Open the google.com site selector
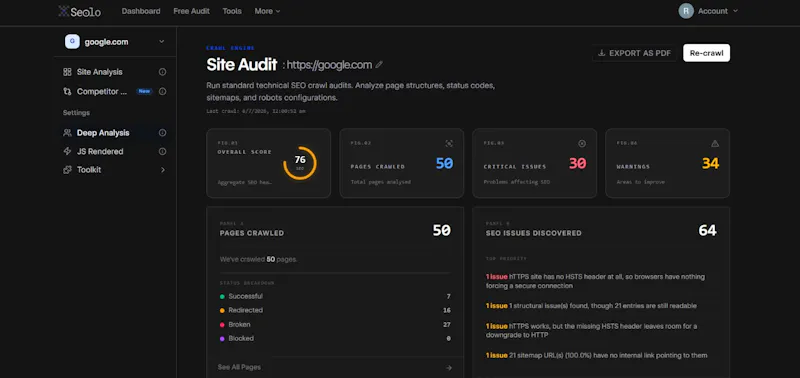Viewport: 800px width, 378px height. click(x=115, y=42)
